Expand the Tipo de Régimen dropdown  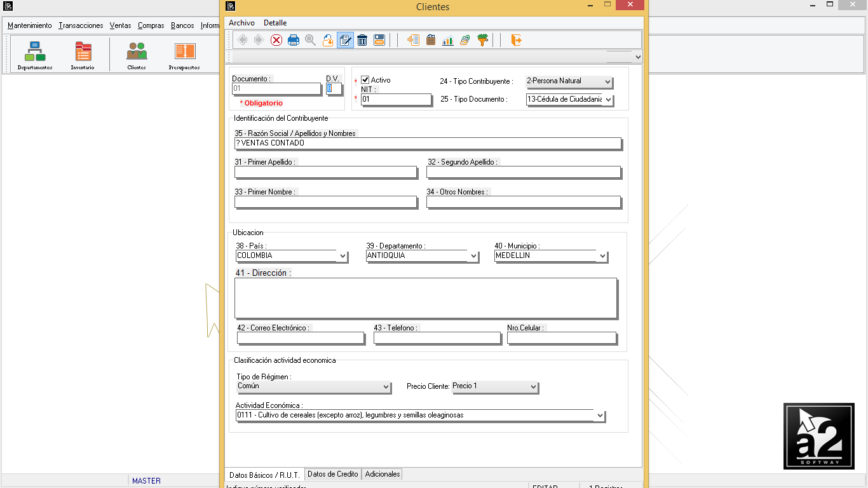[x=386, y=386]
